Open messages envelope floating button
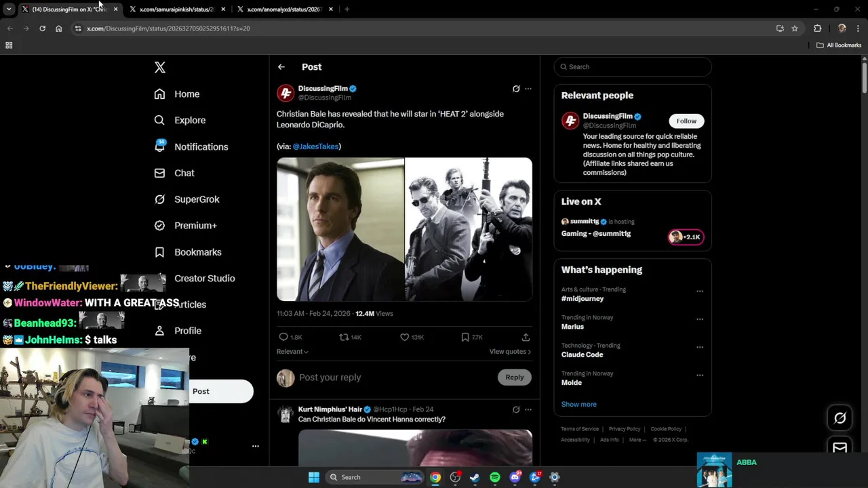The image size is (868, 488). (840, 447)
